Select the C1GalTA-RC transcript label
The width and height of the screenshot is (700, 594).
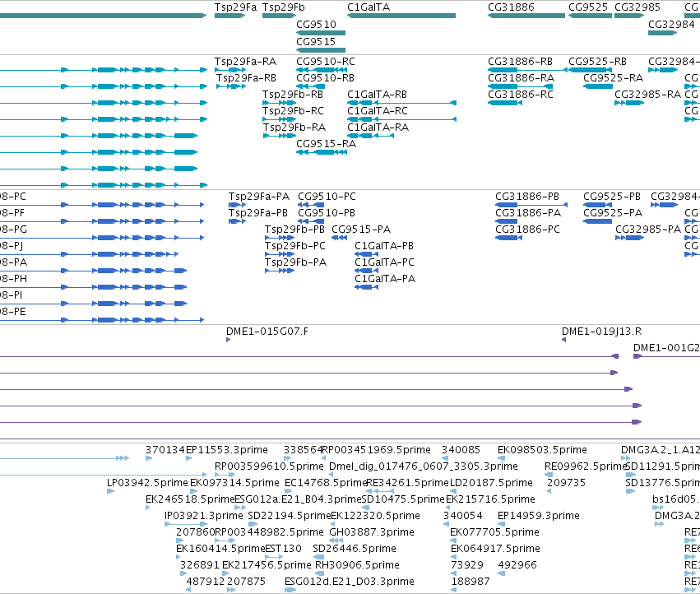[378, 111]
